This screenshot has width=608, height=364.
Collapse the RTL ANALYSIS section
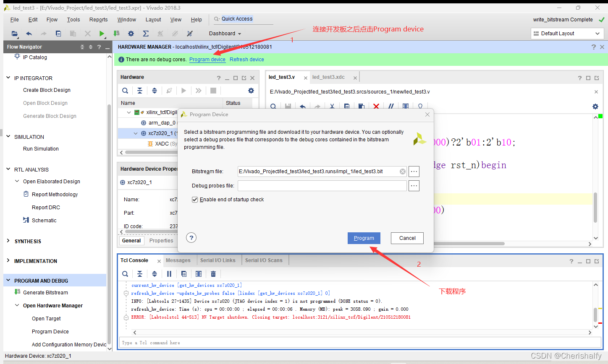[8, 169]
